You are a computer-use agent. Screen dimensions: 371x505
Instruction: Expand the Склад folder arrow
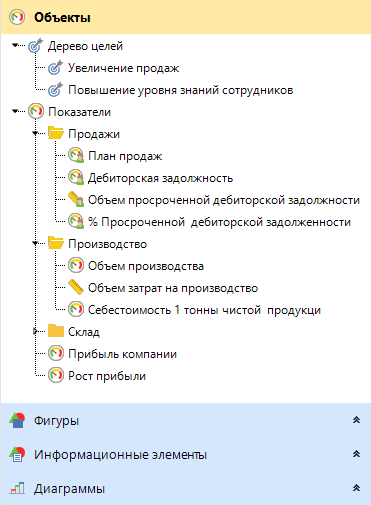35,331
